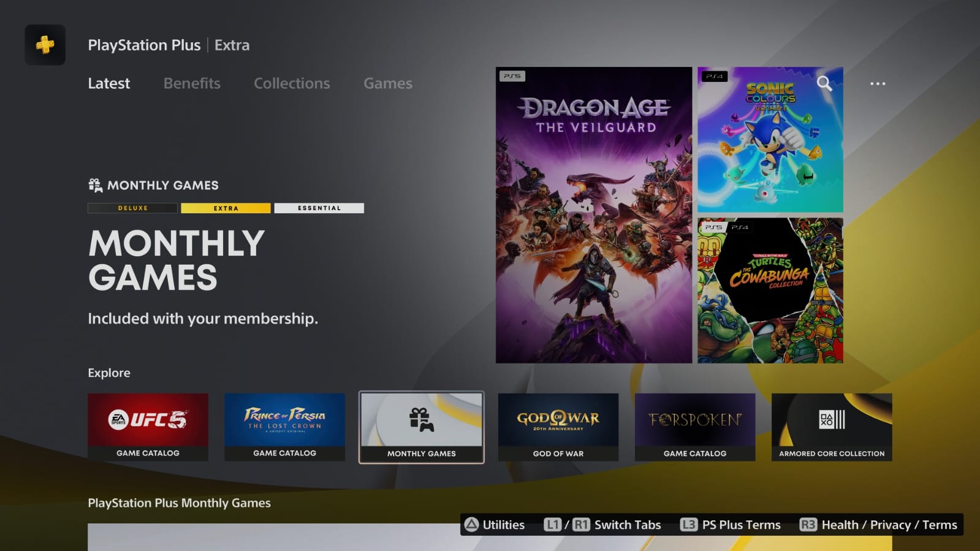Click the R3 Health Privacy Terms icon
This screenshot has width=980, height=551.
pos(808,525)
